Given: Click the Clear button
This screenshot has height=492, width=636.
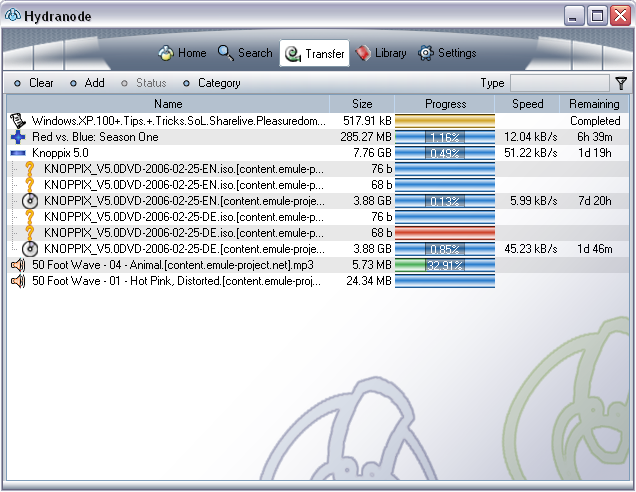Looking at the screenshot, I should [34, 83].
